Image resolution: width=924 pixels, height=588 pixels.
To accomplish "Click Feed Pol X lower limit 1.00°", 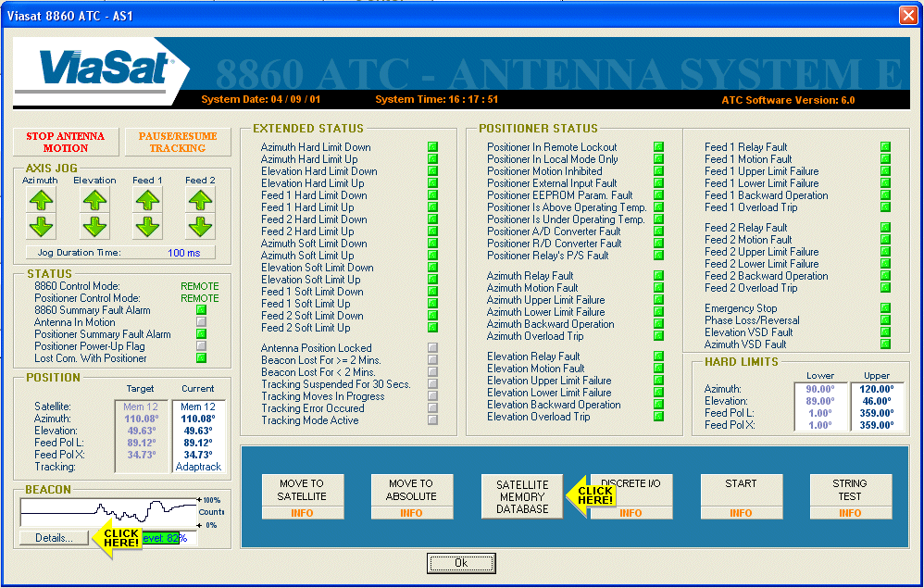I will [x=820, y=425].
